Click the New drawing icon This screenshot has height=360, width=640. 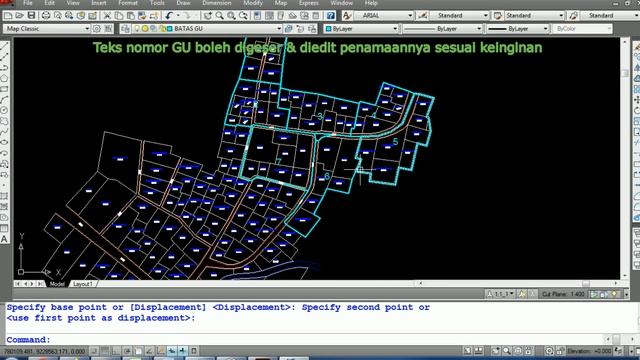(8, 16)
